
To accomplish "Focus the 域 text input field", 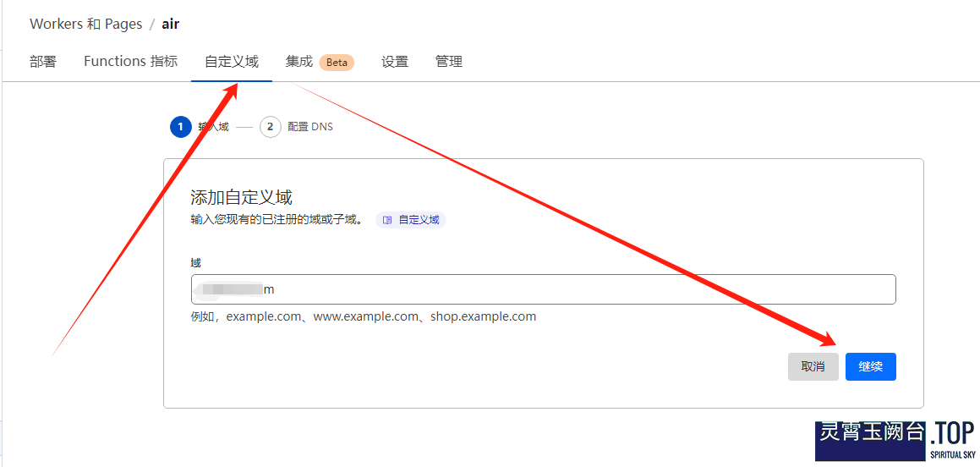I will pos(575,289).
